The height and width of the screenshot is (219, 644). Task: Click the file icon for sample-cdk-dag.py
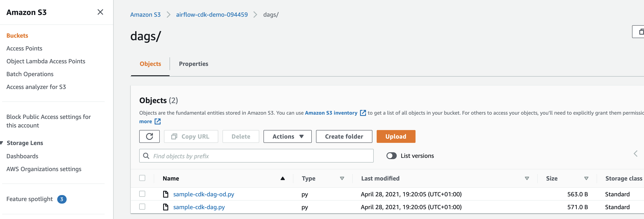(165, 207)
